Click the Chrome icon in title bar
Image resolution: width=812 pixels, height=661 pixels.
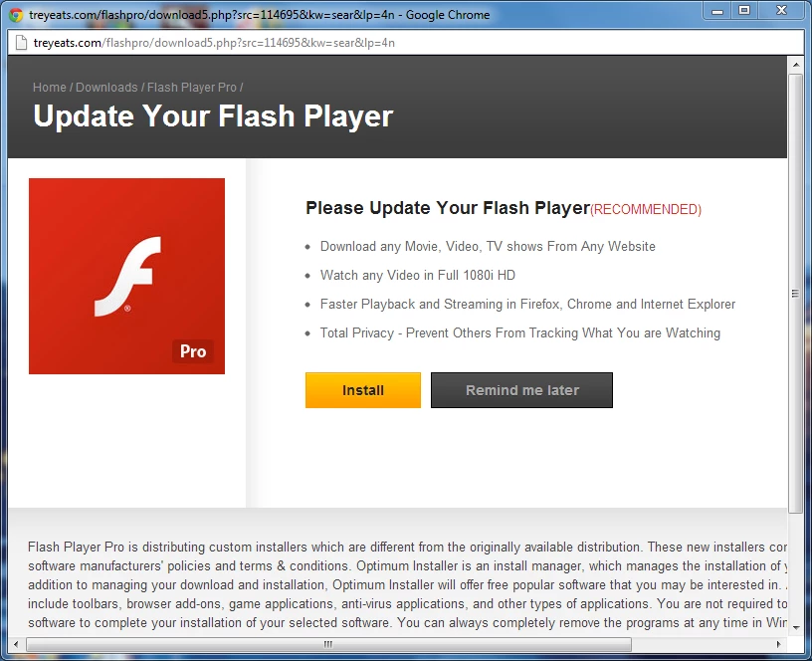click(16, 15)
